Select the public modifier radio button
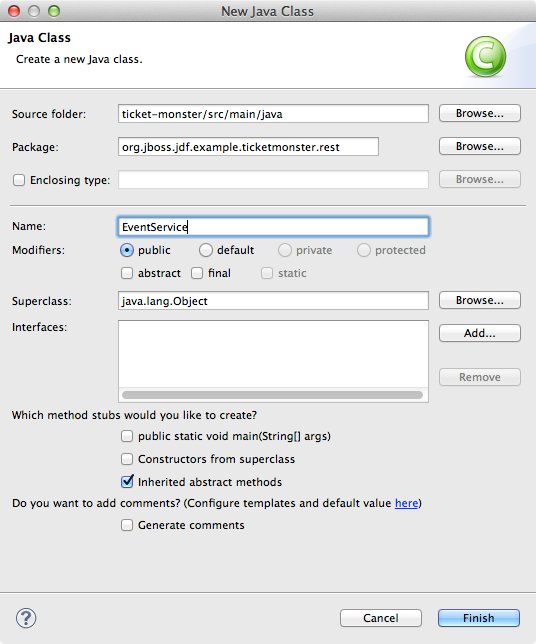 (127, 250)
